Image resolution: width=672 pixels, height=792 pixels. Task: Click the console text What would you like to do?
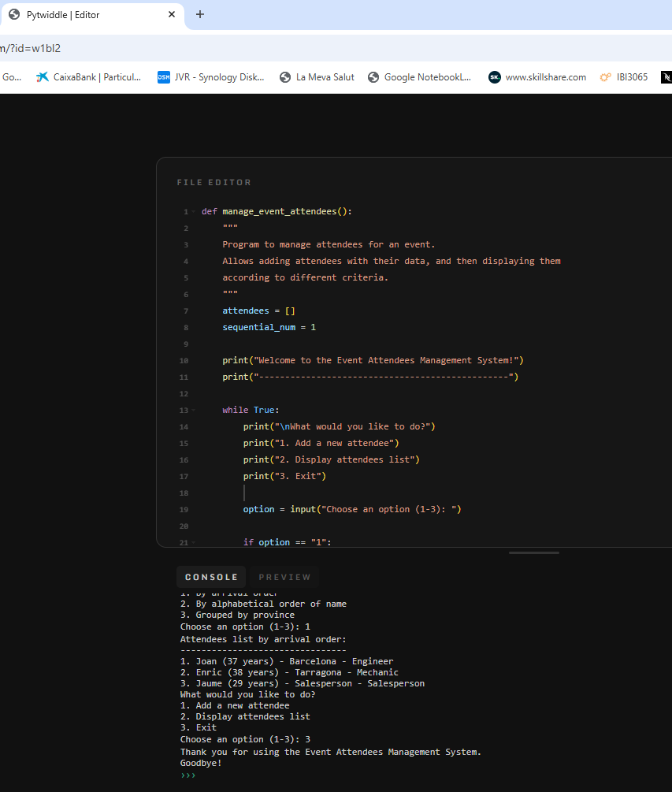pos(247,695)
